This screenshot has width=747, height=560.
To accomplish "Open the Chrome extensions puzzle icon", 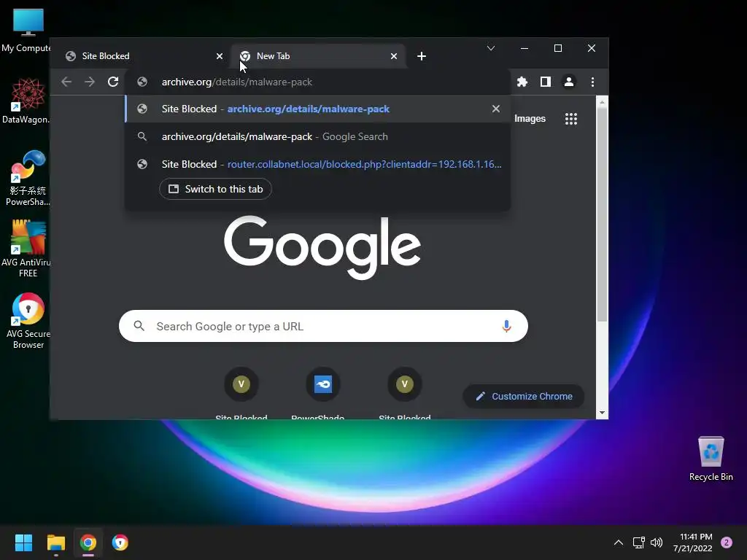I will click(x=522, y=82).
